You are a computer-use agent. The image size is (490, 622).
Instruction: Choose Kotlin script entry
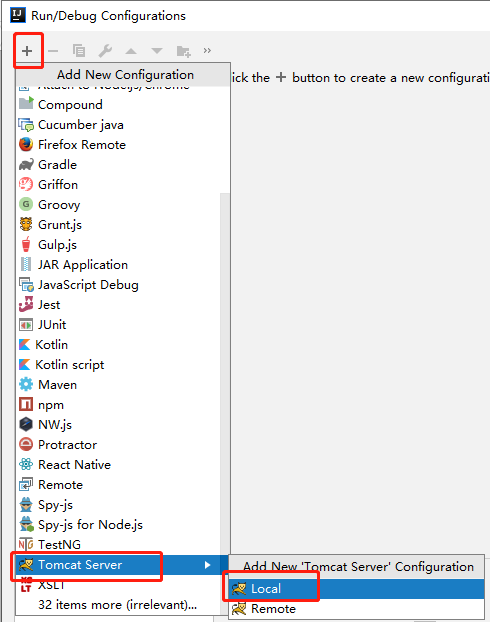tap(118, 365)
